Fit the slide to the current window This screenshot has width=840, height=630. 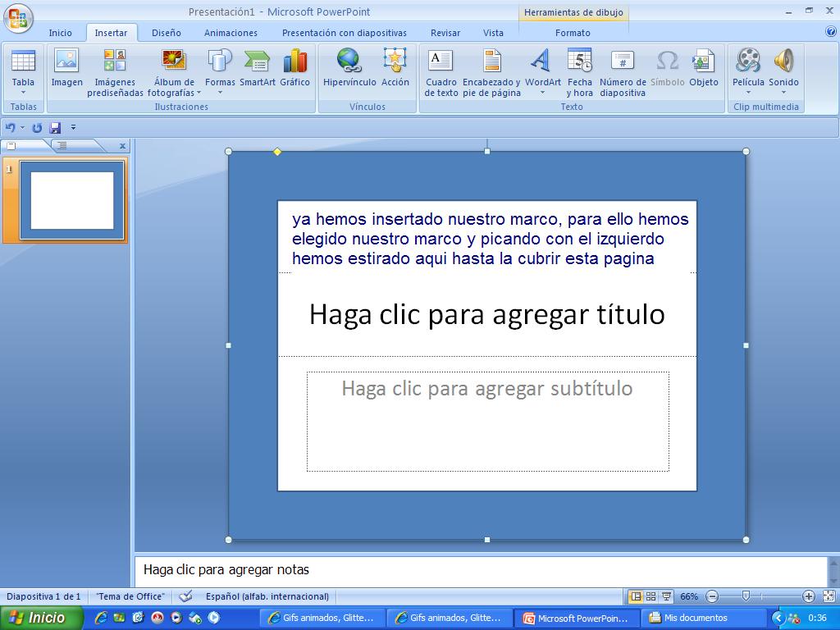(829, 596)
